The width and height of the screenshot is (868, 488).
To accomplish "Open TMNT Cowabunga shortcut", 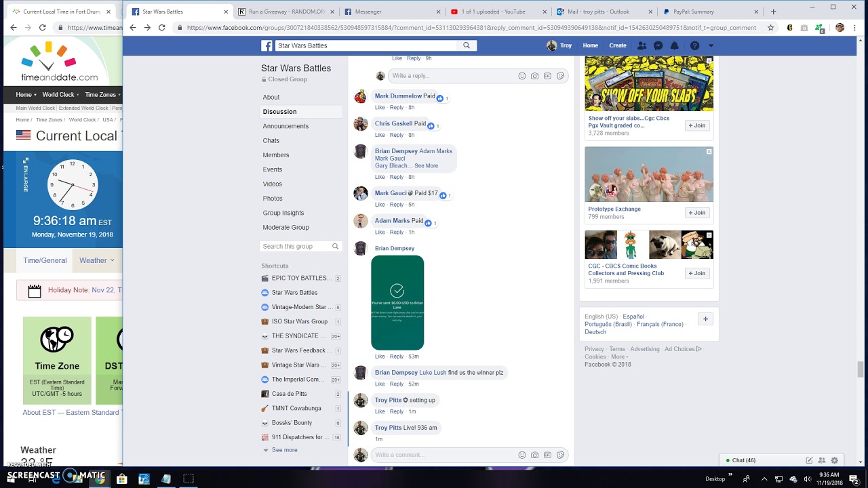I will [x=296, y=408].
